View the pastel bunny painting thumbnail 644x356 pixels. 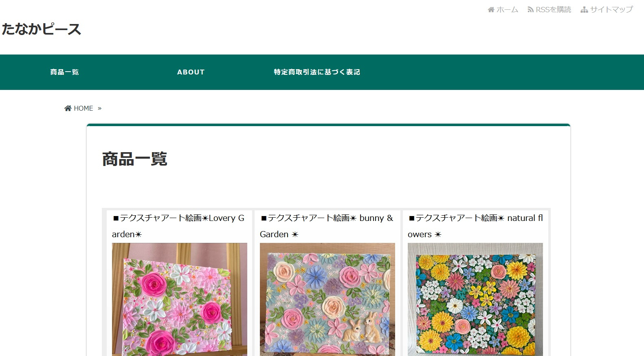click(327, 299)
